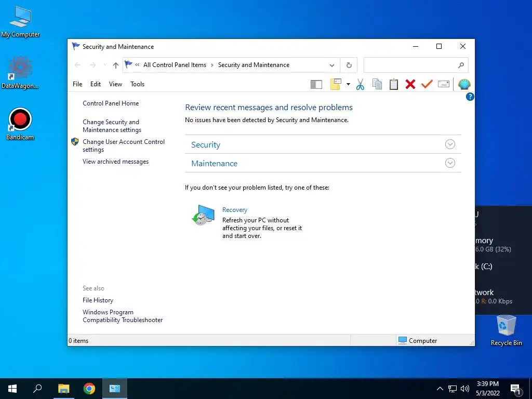532x399 pixels.
Task: Open the Windows Start button
Action: tap(12, 389)
